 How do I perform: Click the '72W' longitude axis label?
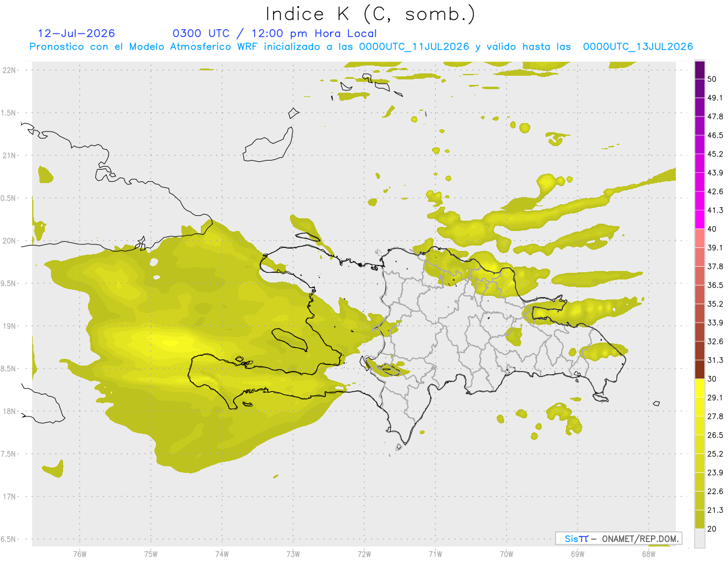click(x=364, y=553)
